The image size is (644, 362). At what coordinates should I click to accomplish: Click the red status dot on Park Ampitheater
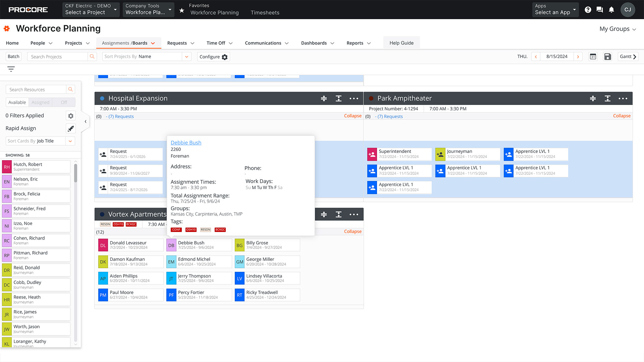[x=371, y=98]
